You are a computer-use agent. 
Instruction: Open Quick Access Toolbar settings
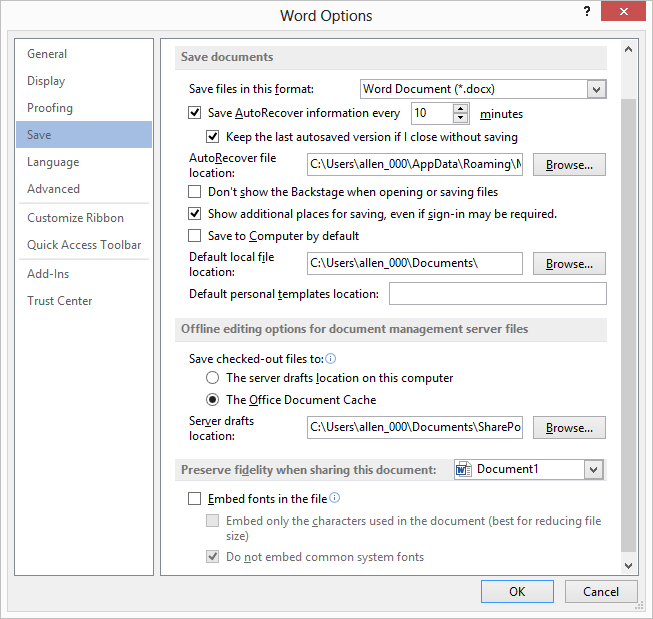point(84,245)
